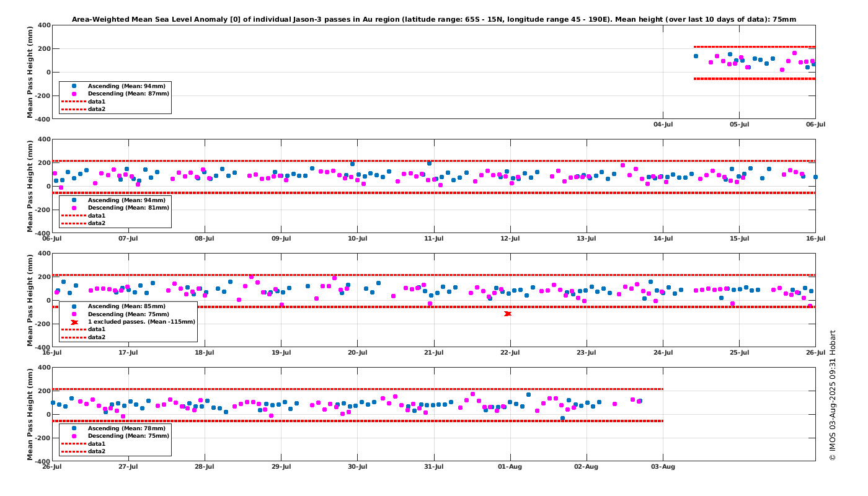868x496 pixels.
Task: Click the '08-Jul' date tick label
Action: pyautogui.click(x=205, y=239)
